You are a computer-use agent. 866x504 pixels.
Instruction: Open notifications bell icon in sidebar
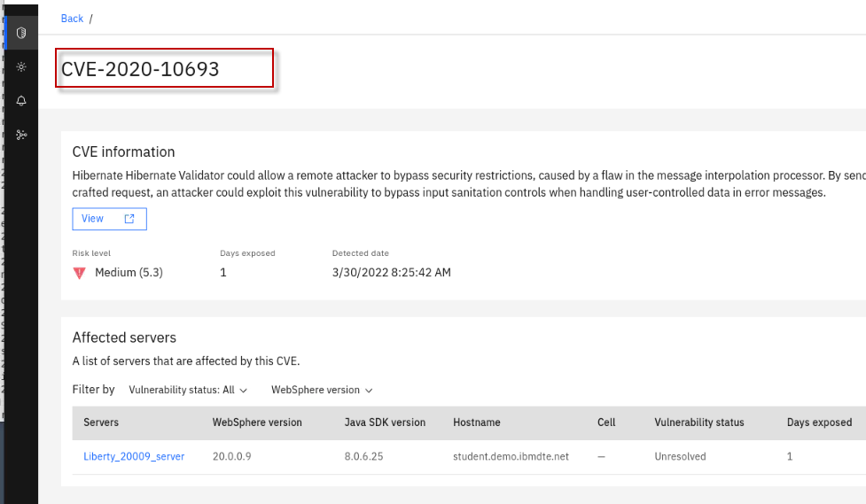tap(21, 101)
